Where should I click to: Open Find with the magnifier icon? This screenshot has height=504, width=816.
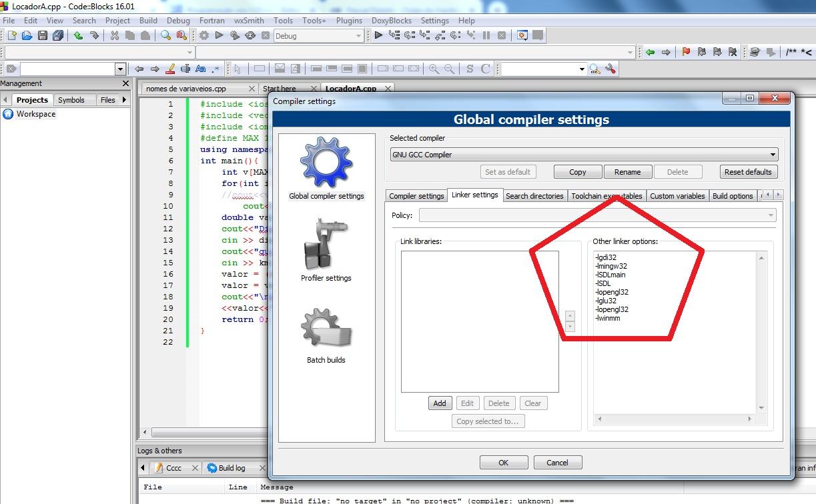pyautogui.click(x=166, y=35)
